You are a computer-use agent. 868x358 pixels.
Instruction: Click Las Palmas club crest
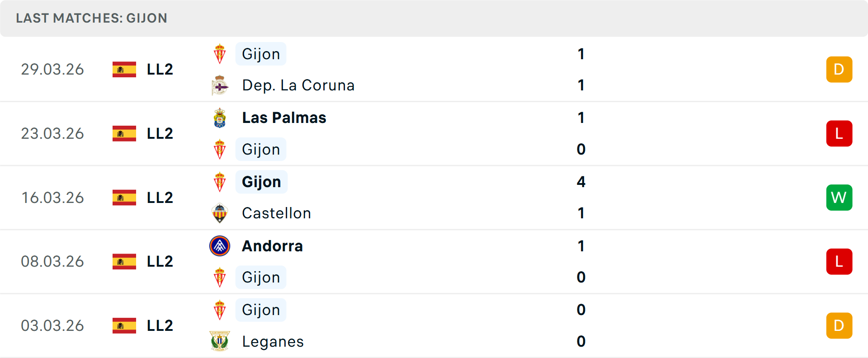click(220, 118)
